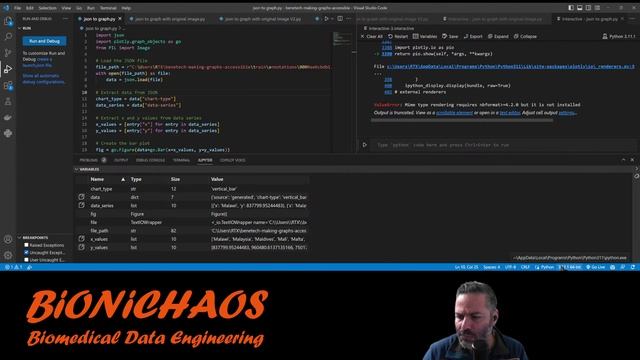Click the create a launch.json file link

point(37,62)
